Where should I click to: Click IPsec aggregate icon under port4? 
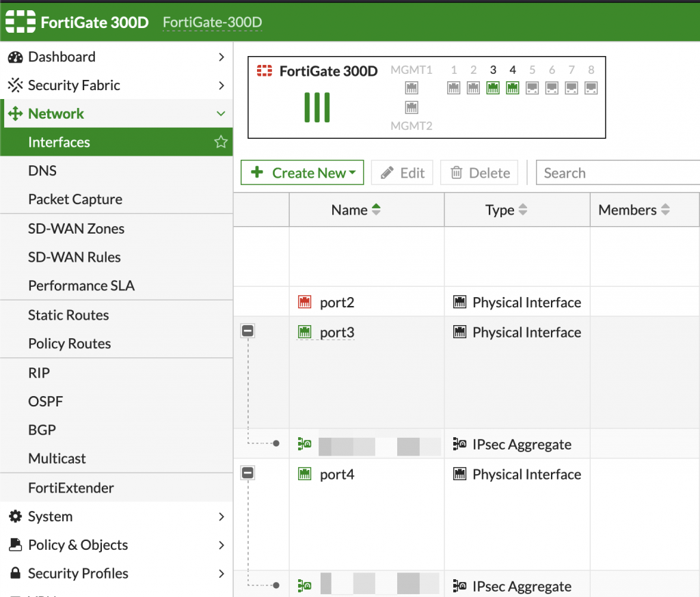click(304, 585)
